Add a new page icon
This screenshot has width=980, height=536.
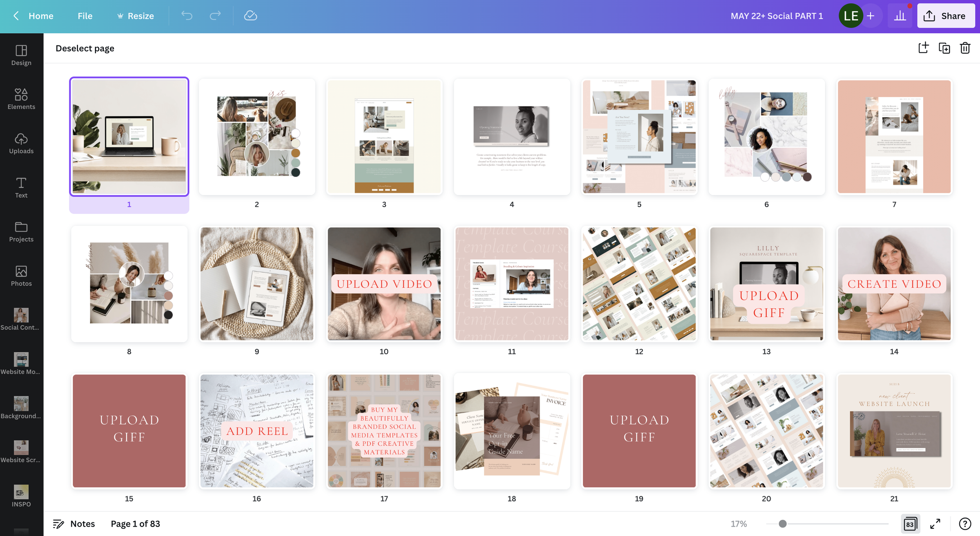point(923,48)
